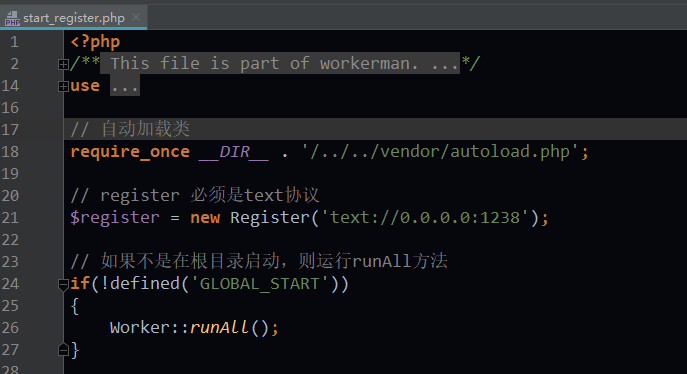Click the string '/../../vendor/autoload.php'
Image resolution: width=687 pixels, height=374 pixels.
click(x=440, y=152)
